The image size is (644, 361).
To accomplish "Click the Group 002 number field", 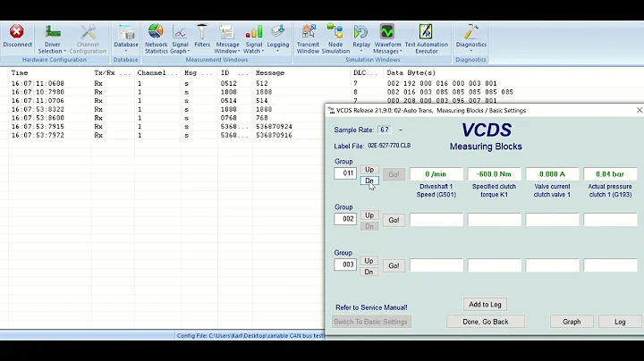I will pos(345,219).
